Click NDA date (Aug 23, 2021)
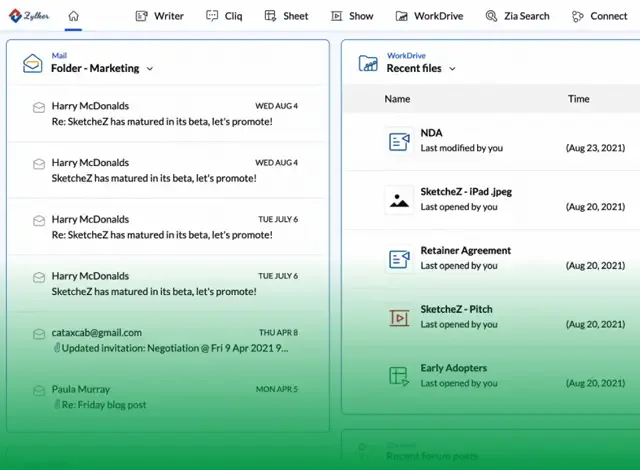The image size is (640, 470). tap(595, 148)
